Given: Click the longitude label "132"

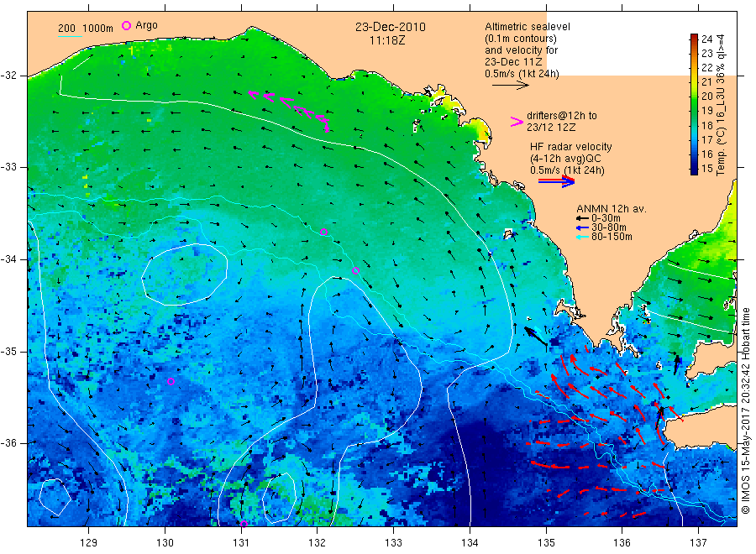Looking at the screenshot, I should coord(318,543).
